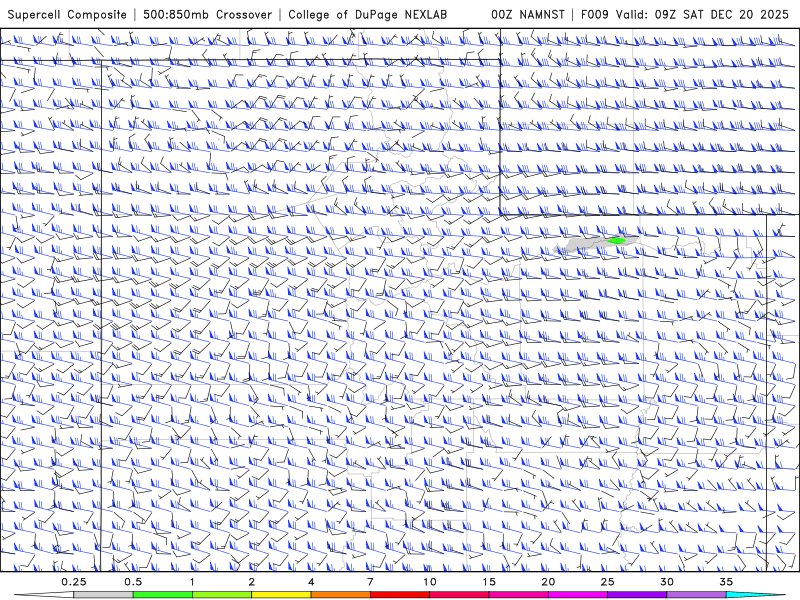Click 'College of DuPage NEXLAB' header label
The image size is (800, 600).
point(367,15)
